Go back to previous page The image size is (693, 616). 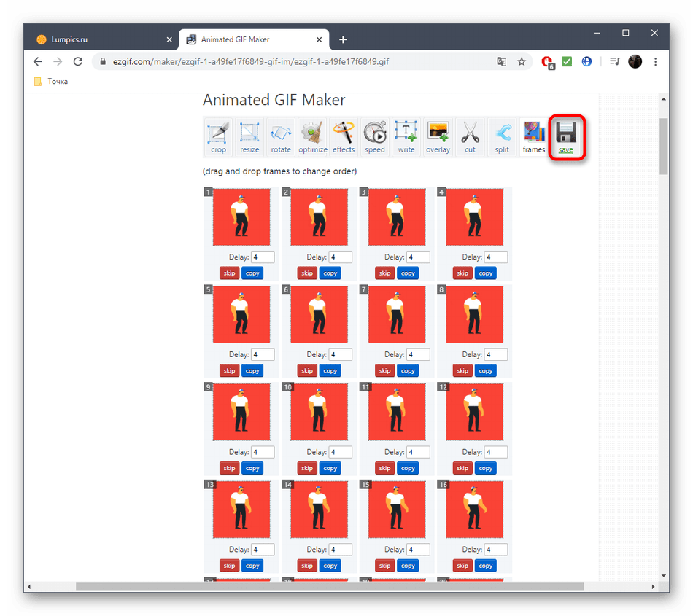pos(38,61)
